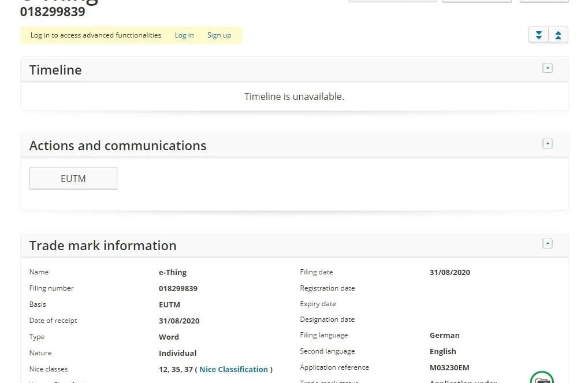Select the Filing number value 018299839

(178, 288)
